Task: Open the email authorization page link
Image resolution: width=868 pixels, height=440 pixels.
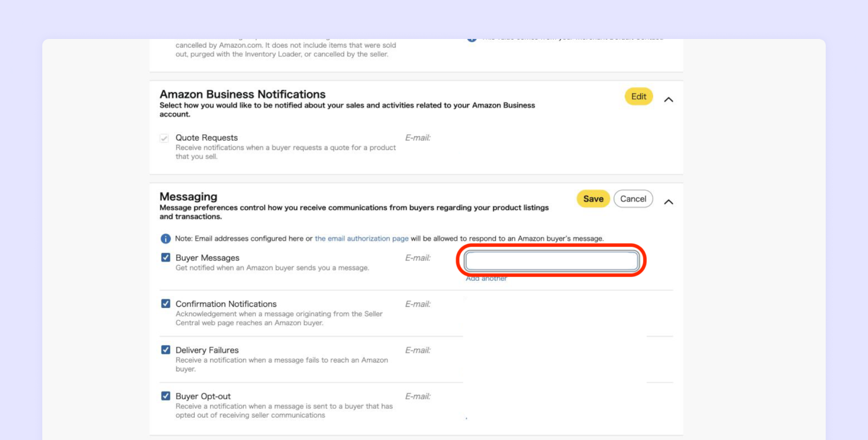Action: 362,238
